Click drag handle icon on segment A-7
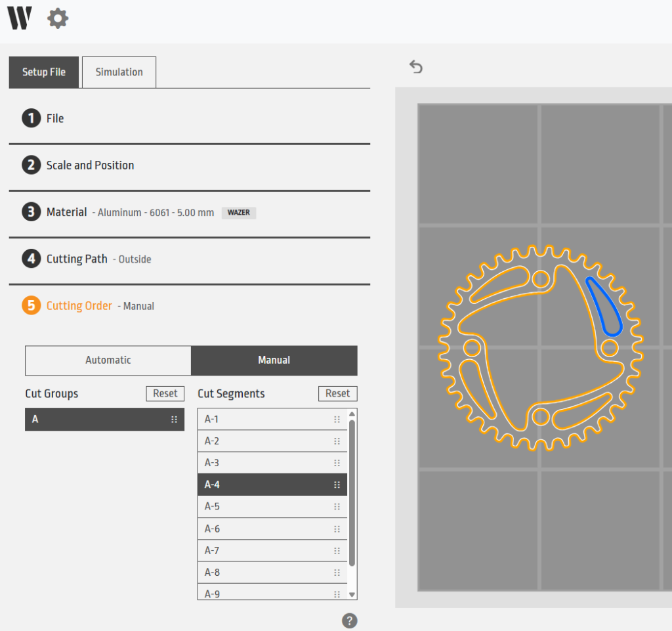672x631 pixels. click(x=337, y=551)
